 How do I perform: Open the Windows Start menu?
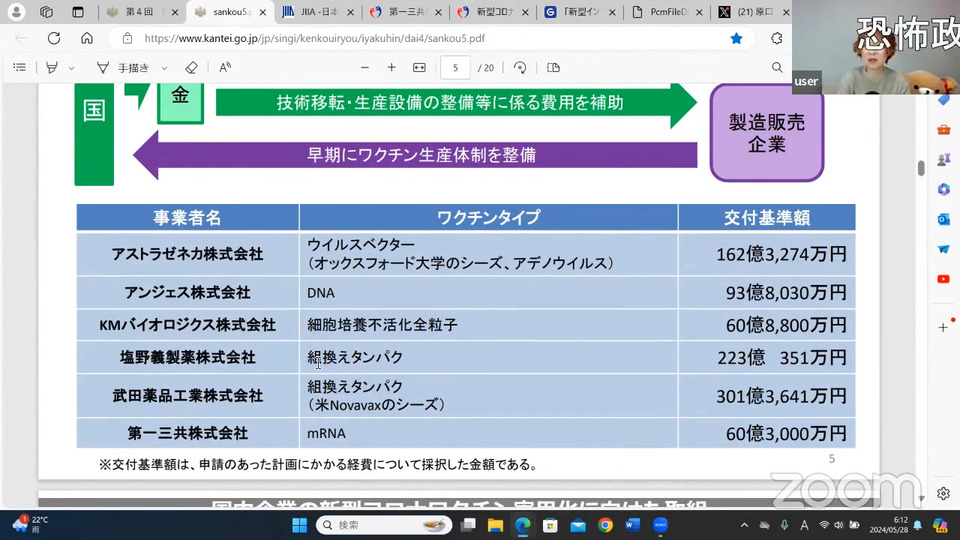click(299, 525)
